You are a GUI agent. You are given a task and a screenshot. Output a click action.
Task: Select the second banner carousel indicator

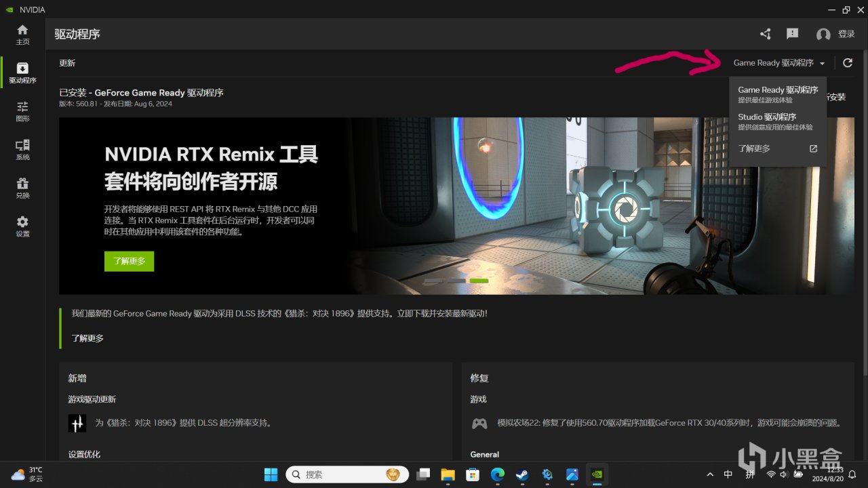tap(456, 281)
